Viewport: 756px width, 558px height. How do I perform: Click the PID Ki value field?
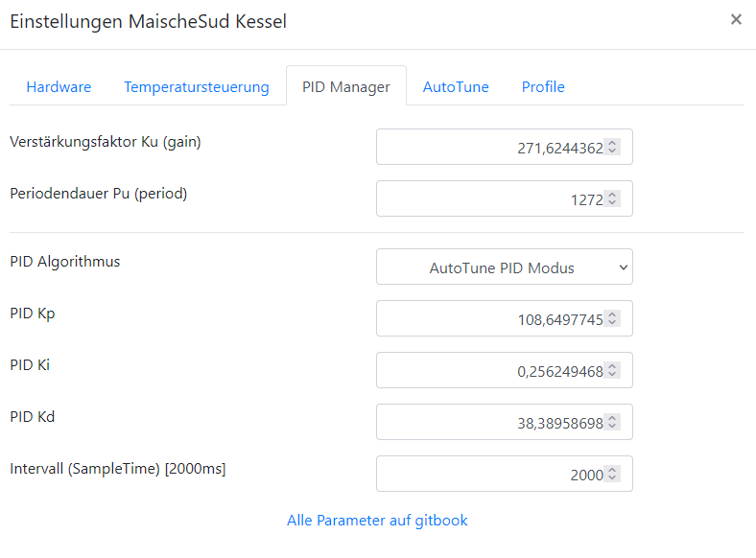pos(489,371)
